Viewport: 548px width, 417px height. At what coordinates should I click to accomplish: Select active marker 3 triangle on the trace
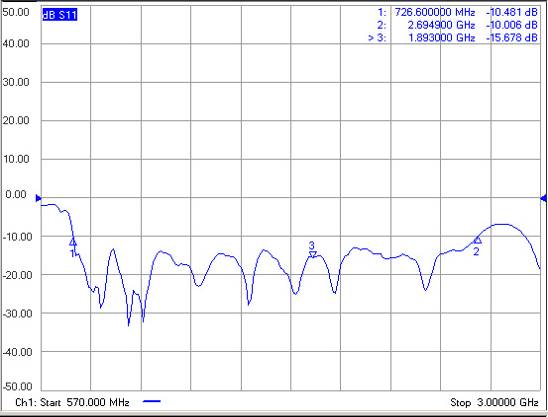[313, 254]
